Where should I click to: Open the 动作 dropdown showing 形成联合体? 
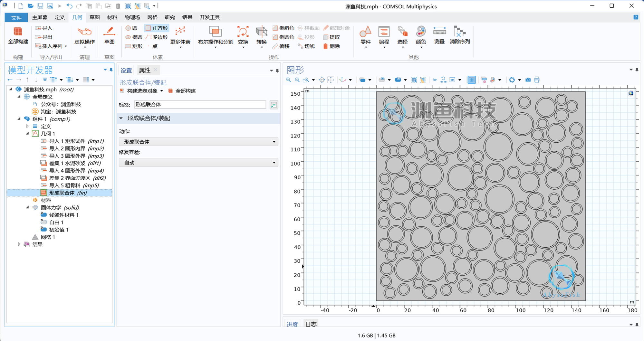coord(198,142)
